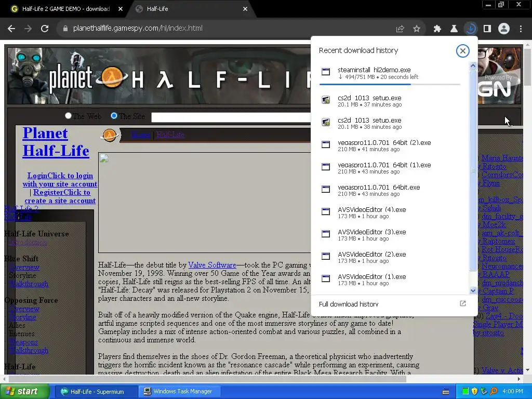Image resolution: width=532 pixels, height=399 pixels.
Task: Open the Planet Half-Life heading link
Action: tap(56, 142)
